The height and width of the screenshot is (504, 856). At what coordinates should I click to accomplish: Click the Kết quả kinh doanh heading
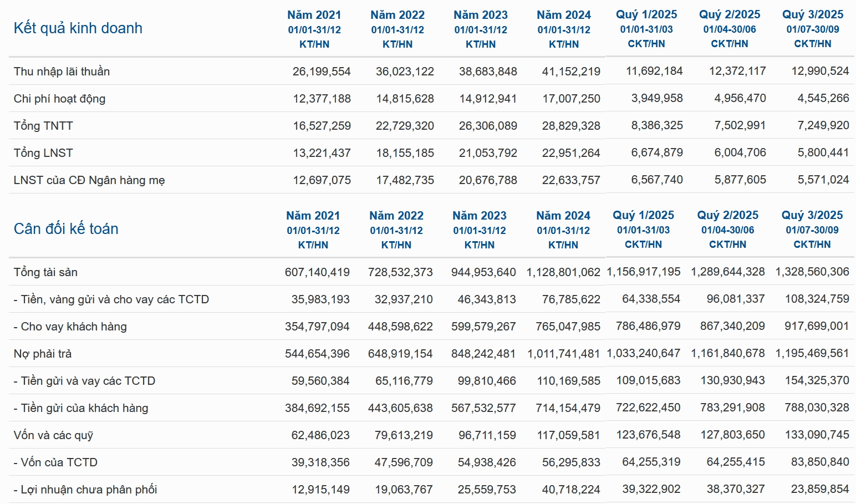(78, 28)
